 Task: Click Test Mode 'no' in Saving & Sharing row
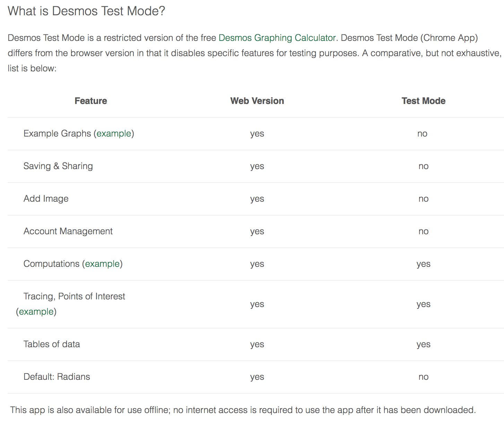(424, 166)
